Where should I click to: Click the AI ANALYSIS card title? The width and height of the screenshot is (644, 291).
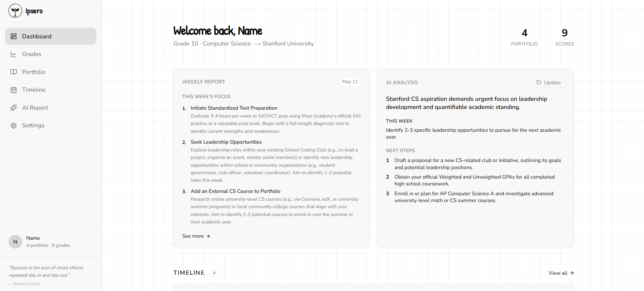(x=402, y=83)
